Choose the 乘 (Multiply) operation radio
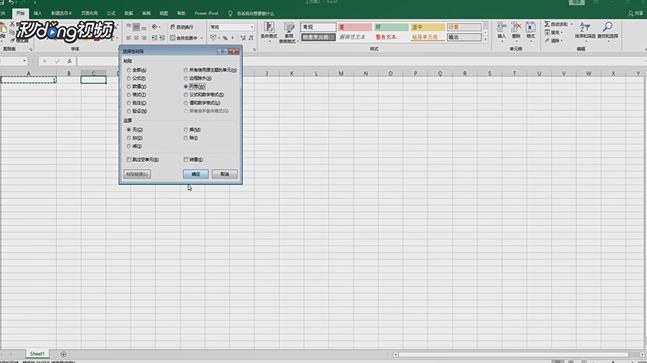The width and height of the screenshot is (647, 363). point(192,130)
